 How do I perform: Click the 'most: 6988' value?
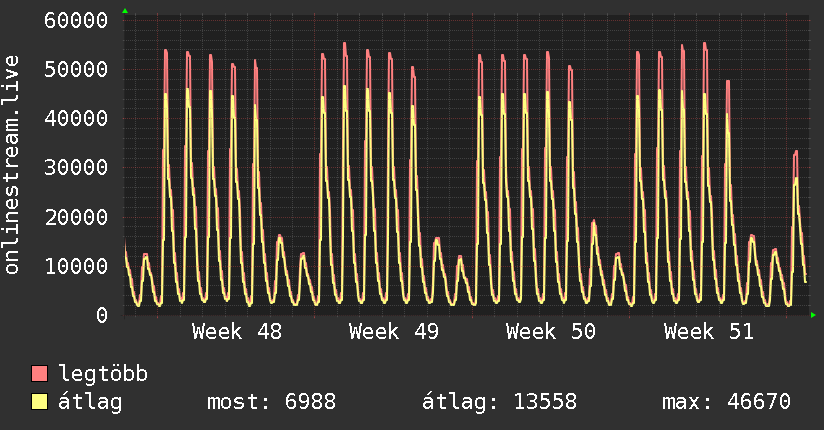pos(271,402)
